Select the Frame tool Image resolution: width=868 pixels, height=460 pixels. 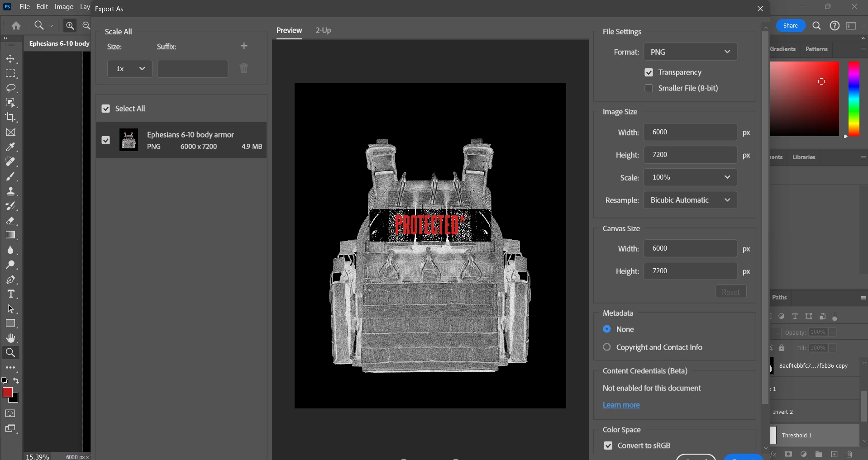coord(10,133)
